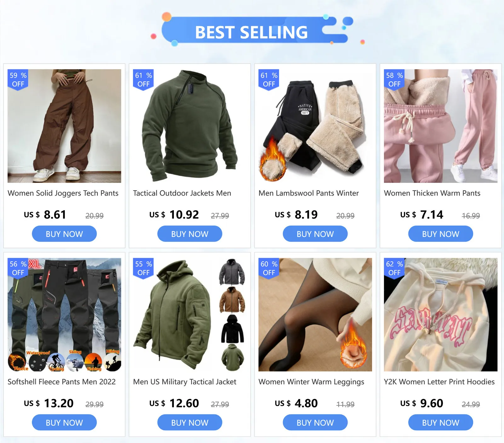Click the Best Selling banner heading
This screenshot has height=443, width=504.
(x=251, y=32)
